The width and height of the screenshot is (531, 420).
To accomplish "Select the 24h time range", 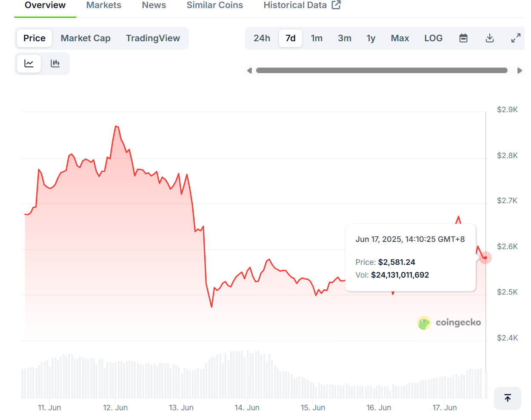I will point(262,38).
